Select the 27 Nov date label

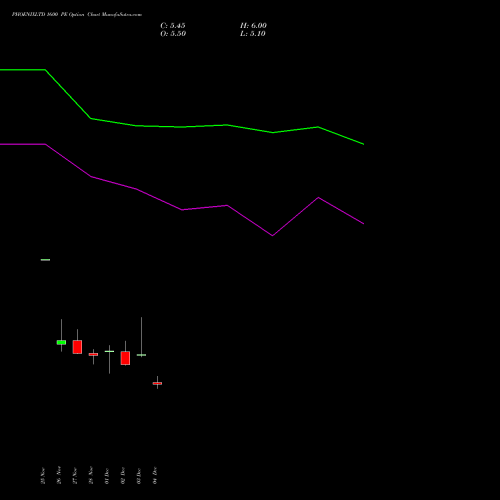tap(75, 475)
